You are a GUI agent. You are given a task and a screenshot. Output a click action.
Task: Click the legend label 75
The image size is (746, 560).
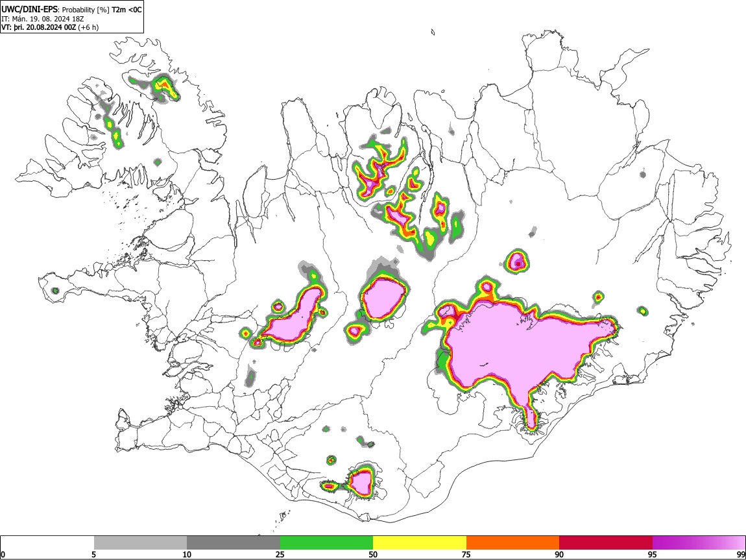point(466,554)
